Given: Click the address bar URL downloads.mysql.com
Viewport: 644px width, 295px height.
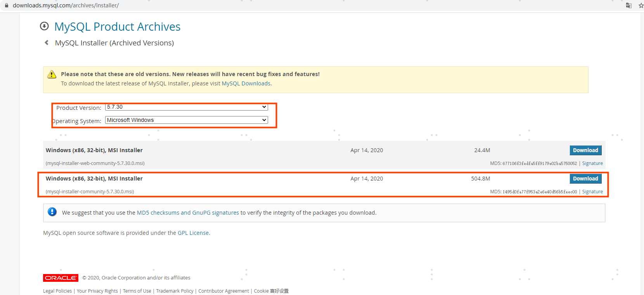Looking at the screenshot, I should (66, 5).
